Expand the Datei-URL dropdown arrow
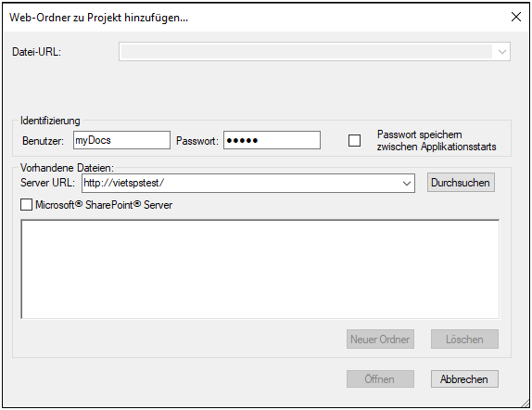 502,52
